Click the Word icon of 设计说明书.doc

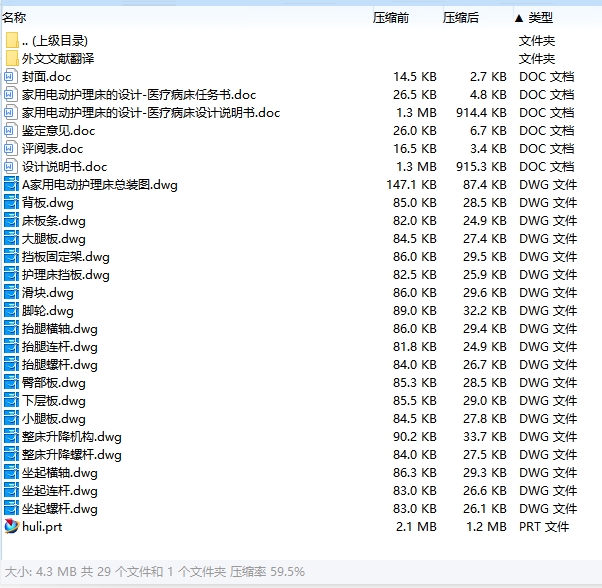pyautogui.click(x=11, y=167)
